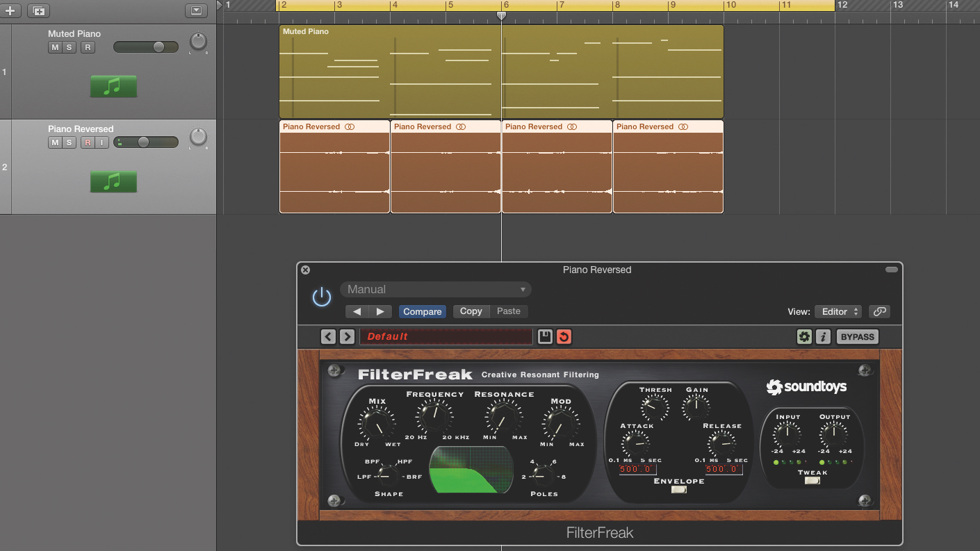This screenshot has width=980, height=551.
Task: Add a new track with plus button
Action: click(10, 10)
